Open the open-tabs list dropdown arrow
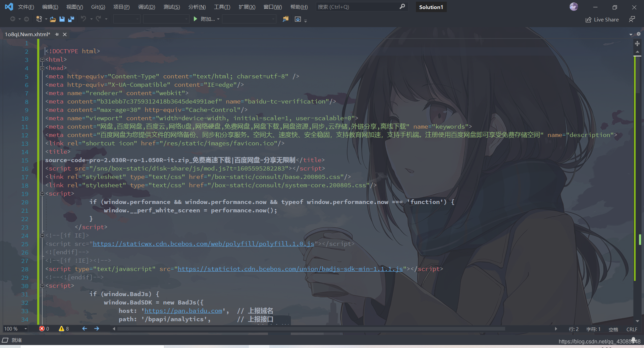The image size is (644, 348). [631, 34]
